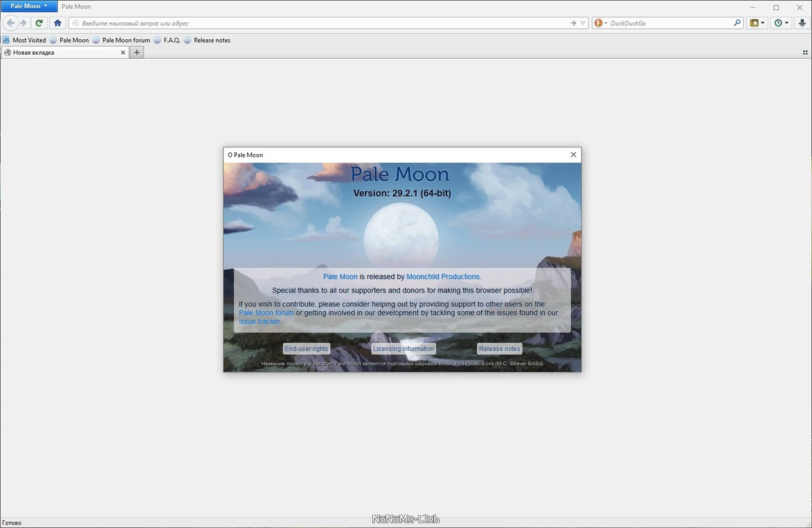Click the 'Special thanks to all our supporters' line
Image resolution: width=812 pixels, height=528 pixels.
tap(402, 290)
